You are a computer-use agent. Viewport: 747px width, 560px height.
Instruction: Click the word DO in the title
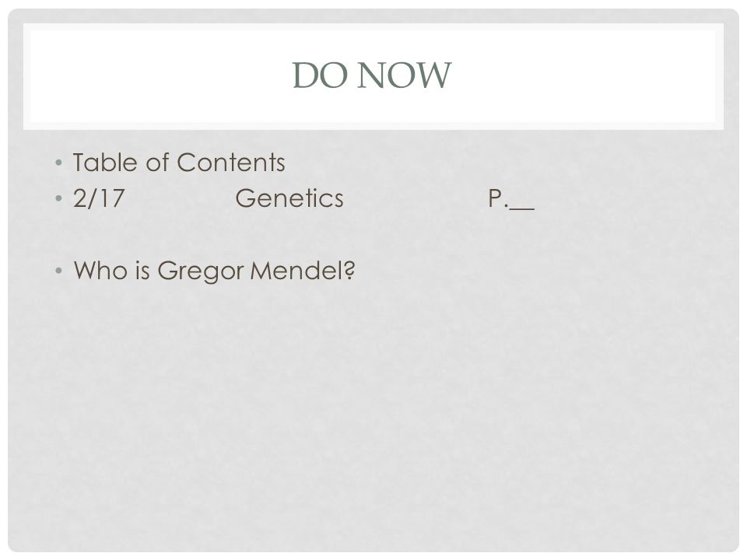click(320, 75)
